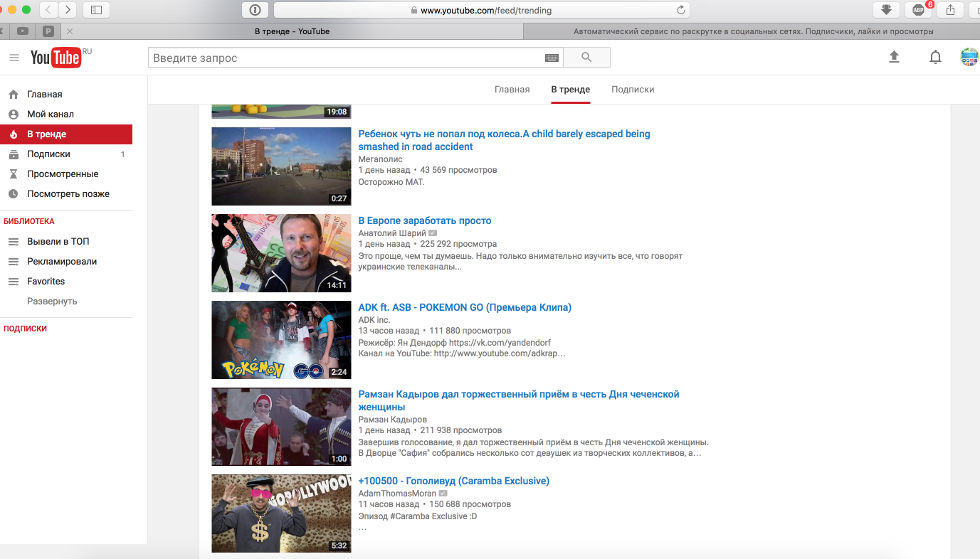Screen dimensions: 980x559
Task: Open Главная in the left sidebar
Action: (66, 95)
